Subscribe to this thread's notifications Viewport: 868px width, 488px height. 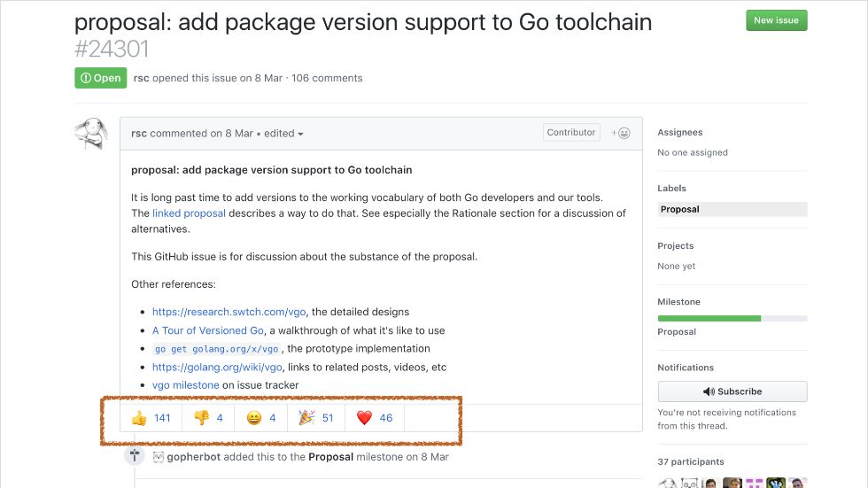pyautogui.click(x=732, y=391)
